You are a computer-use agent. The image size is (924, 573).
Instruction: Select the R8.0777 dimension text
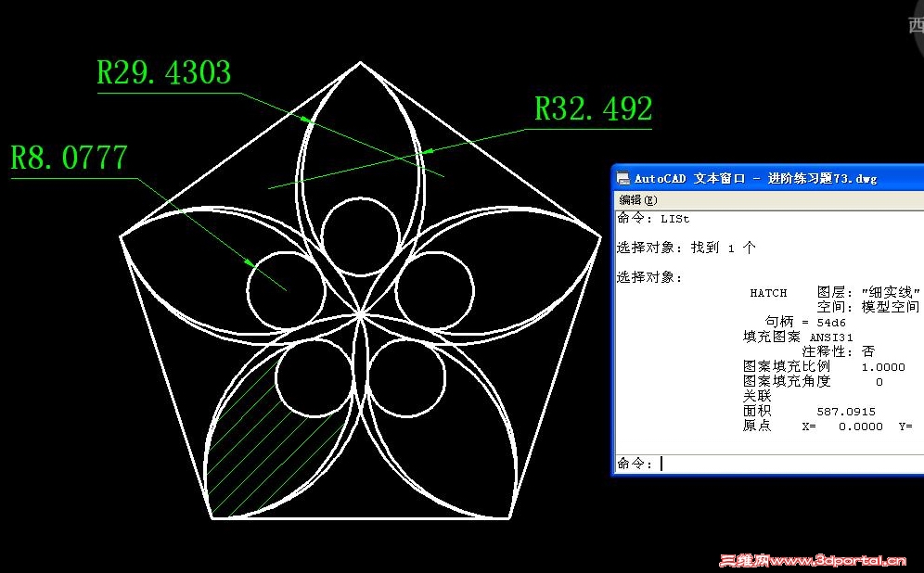pyautogui.click(x=69, y=158)
